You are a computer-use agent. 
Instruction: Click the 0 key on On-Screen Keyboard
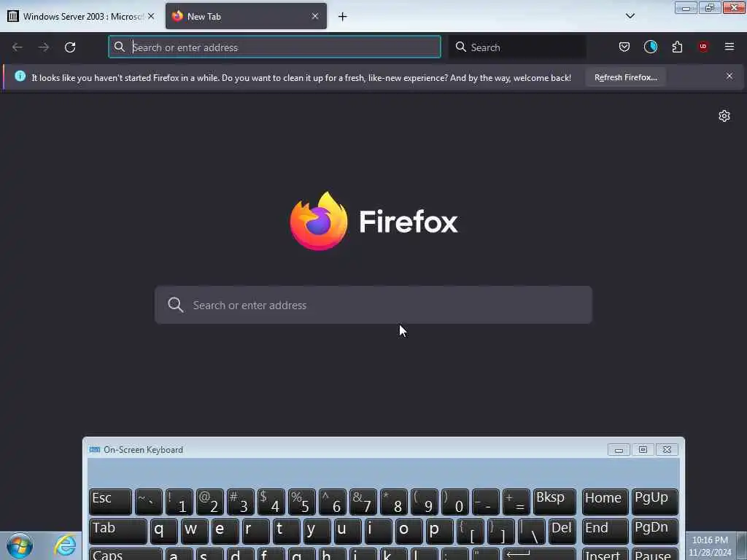tap(455, 502)
